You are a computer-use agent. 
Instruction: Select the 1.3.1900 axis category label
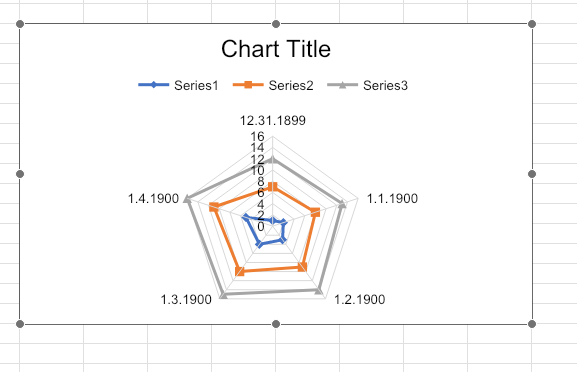pos(186,300)
